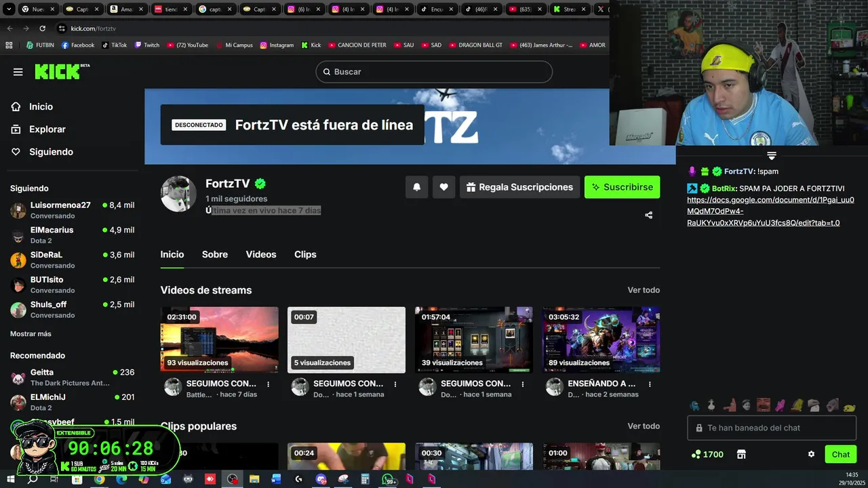
Task: Click the Suscribirse button
Action: pyautogui.click(x=622, y=187)
